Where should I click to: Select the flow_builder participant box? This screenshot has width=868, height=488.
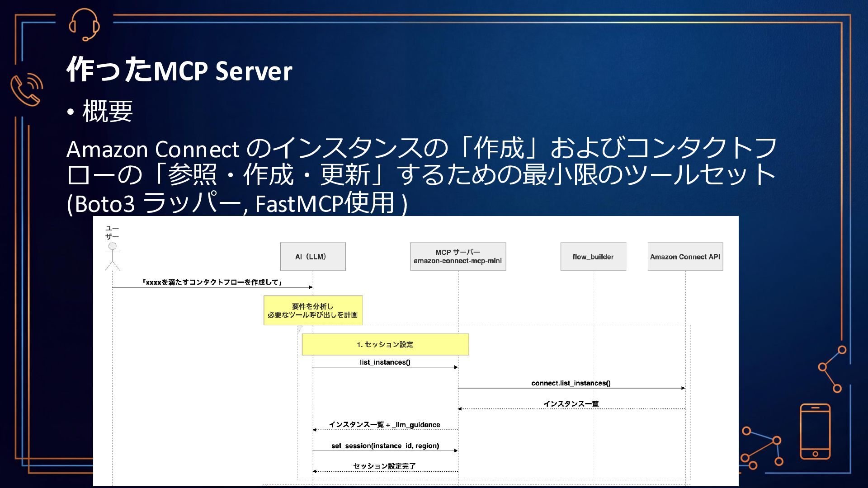(x=593, y=257)
